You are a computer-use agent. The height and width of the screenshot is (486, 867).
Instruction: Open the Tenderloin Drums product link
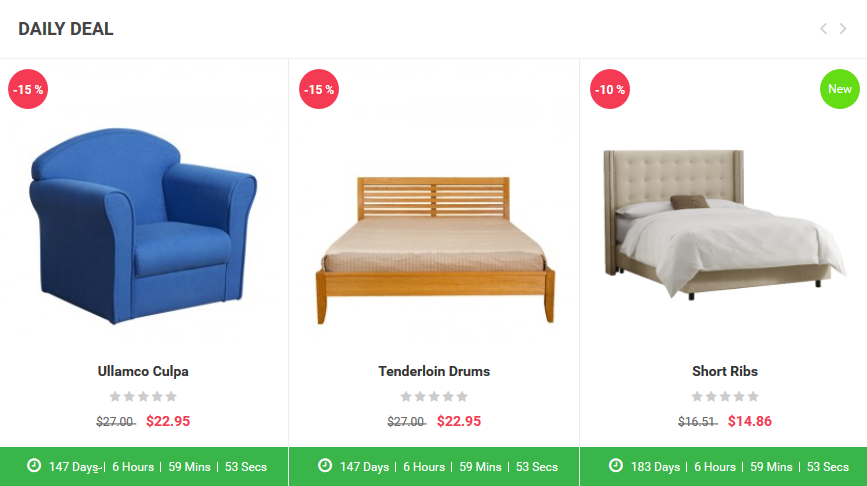tap(434, 372)
